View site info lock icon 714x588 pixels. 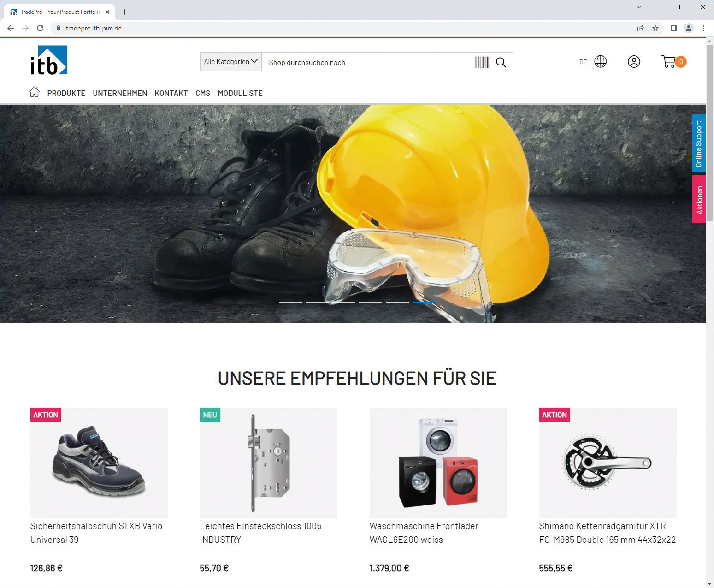click(59, 28)
